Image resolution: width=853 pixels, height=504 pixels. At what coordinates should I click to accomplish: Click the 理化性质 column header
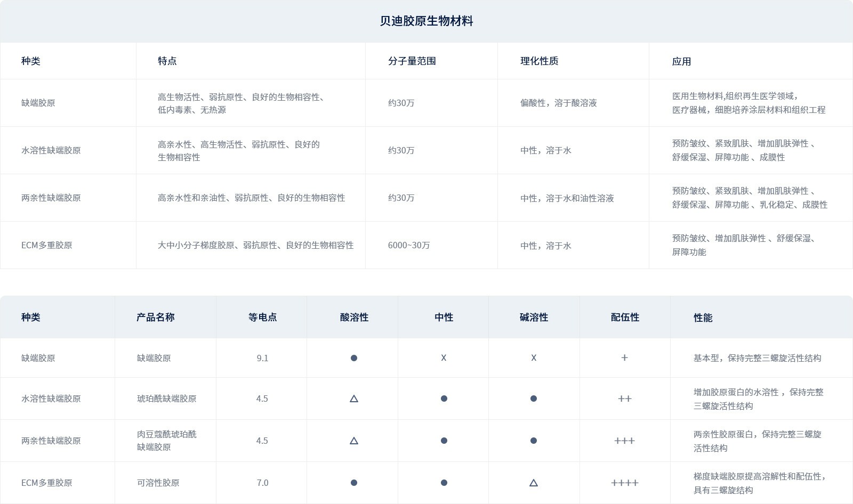[540, 61]
